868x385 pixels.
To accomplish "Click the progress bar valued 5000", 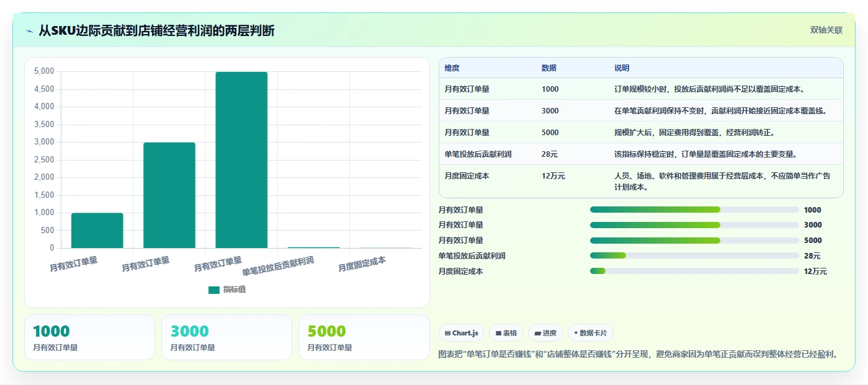I will [694, 241].
